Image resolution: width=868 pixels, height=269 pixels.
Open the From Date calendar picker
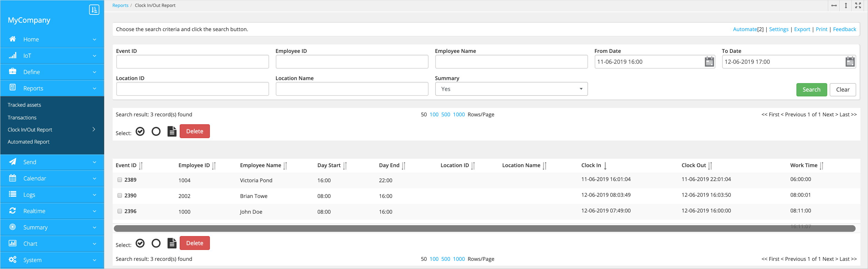709,62
